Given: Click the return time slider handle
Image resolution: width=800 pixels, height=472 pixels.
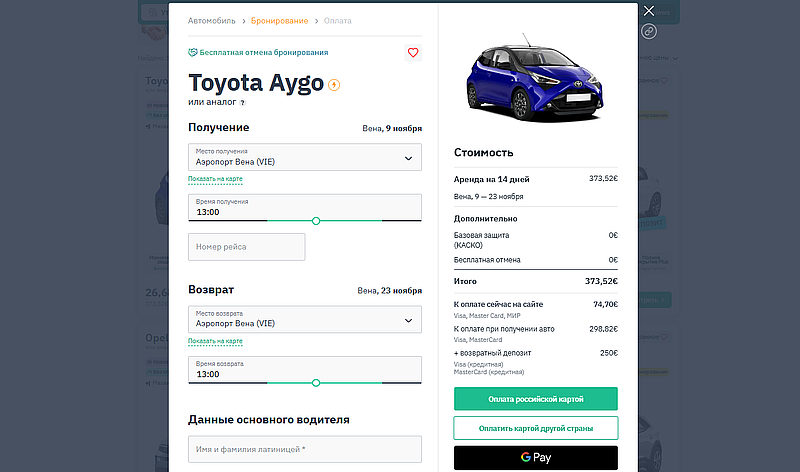Looking at the screenshot, I should (x=316, y=383).
